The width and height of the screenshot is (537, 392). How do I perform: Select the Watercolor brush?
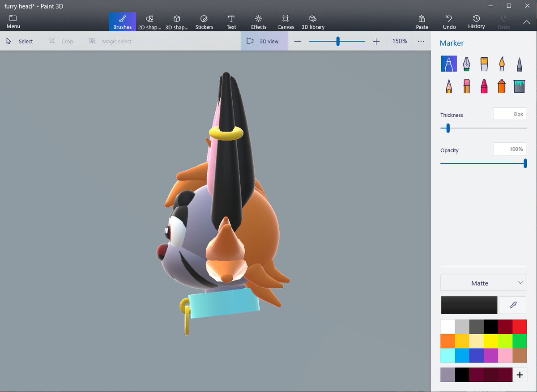(x=502, y=64)
